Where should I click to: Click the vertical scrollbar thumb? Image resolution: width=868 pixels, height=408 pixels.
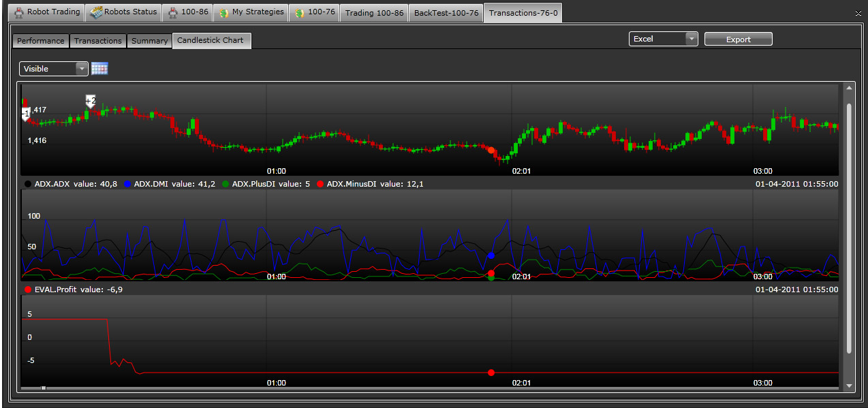point(849,228)
